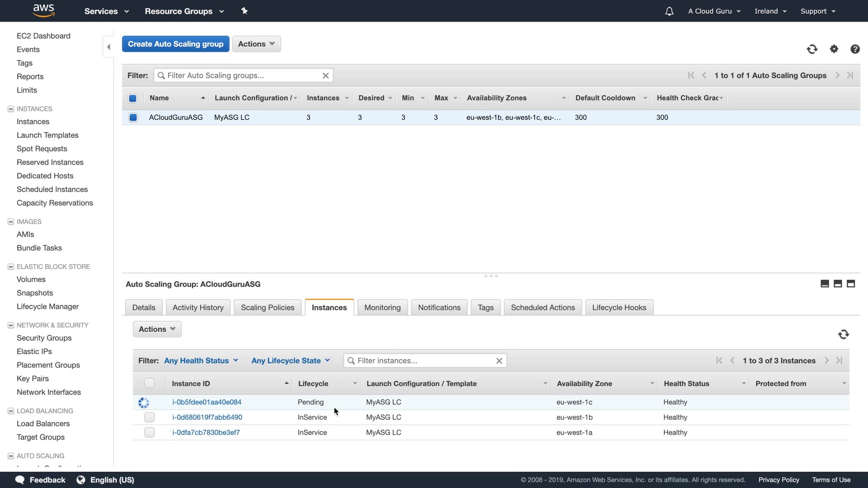Collapse the INSTANCES sidebar section
Image resolution: width=868 pixels, height=488 pixels.
11,109
